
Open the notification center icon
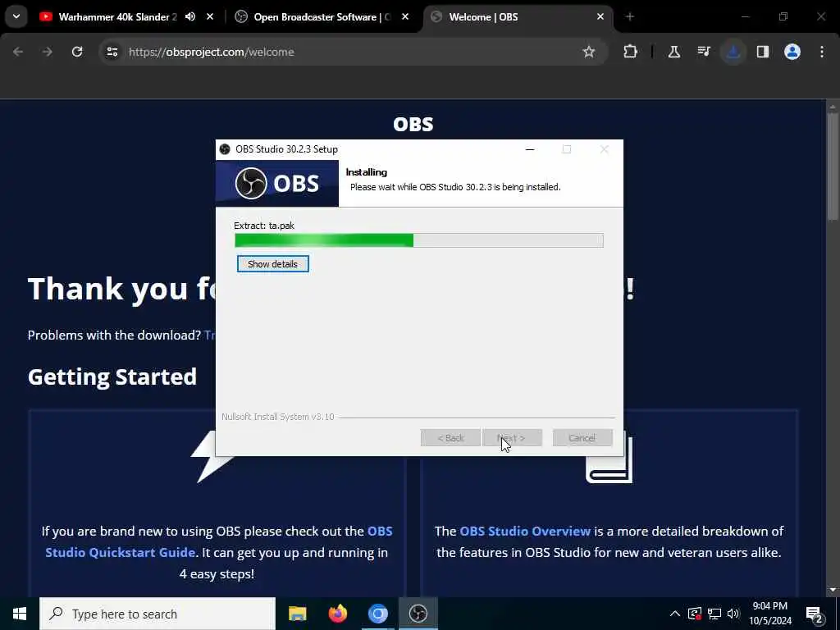(x=815, y=614)
